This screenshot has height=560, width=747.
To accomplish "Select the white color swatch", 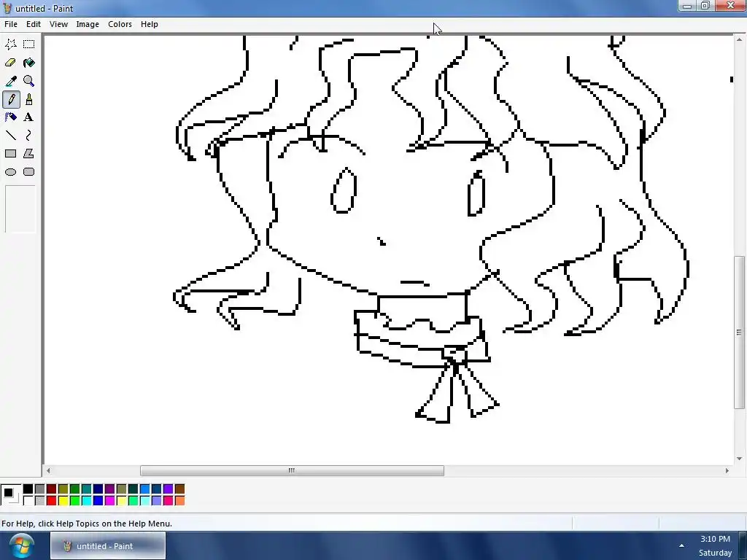I will click(x=28, y=500).
